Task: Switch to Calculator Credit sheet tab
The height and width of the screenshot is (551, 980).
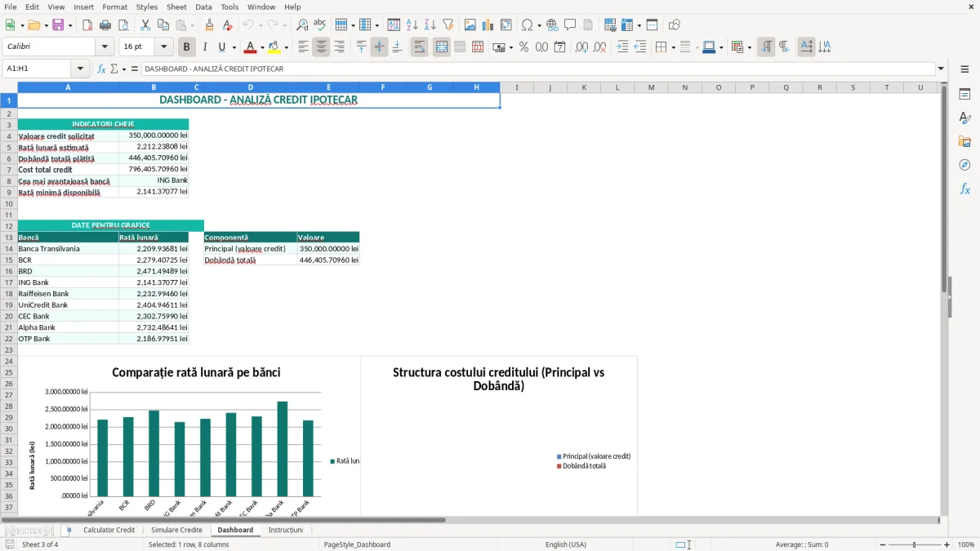Action: pyautogui.click(x=109, y=530)
